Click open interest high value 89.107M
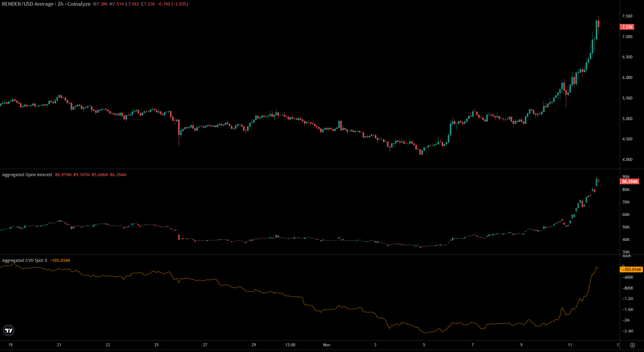 (x=82, y=175)
